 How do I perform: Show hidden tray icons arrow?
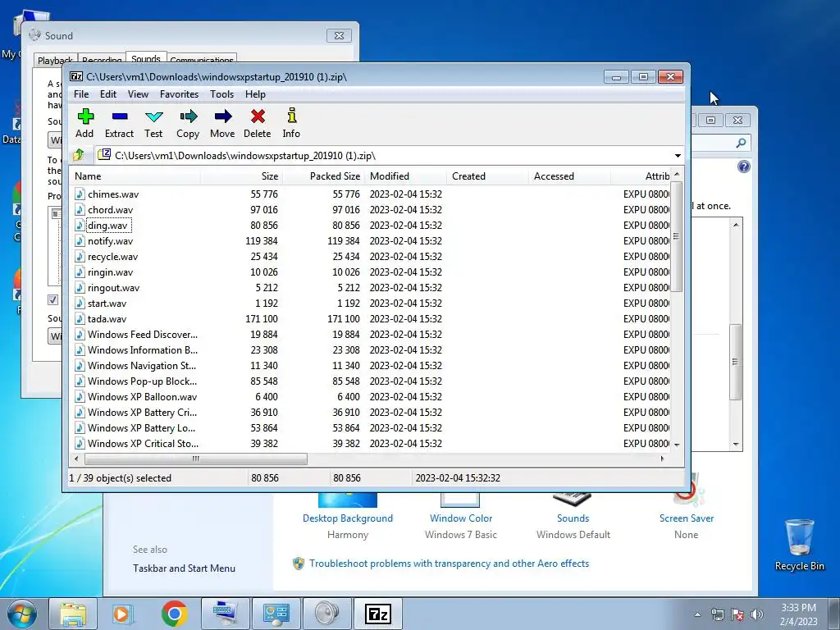[697, 614]
